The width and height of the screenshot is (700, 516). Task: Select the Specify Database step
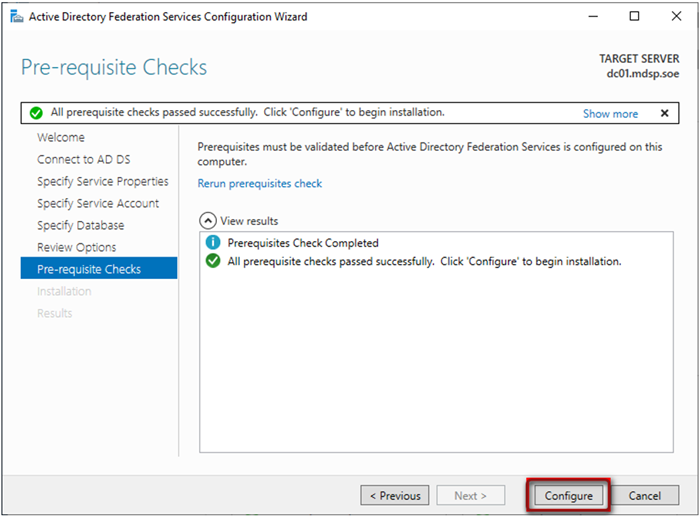point(80,225)
